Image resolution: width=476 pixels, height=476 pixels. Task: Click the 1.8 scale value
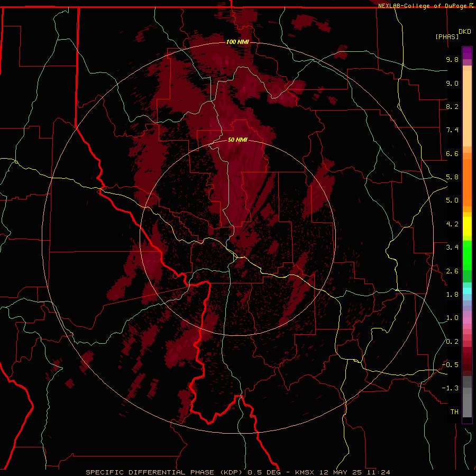point(452,295)
